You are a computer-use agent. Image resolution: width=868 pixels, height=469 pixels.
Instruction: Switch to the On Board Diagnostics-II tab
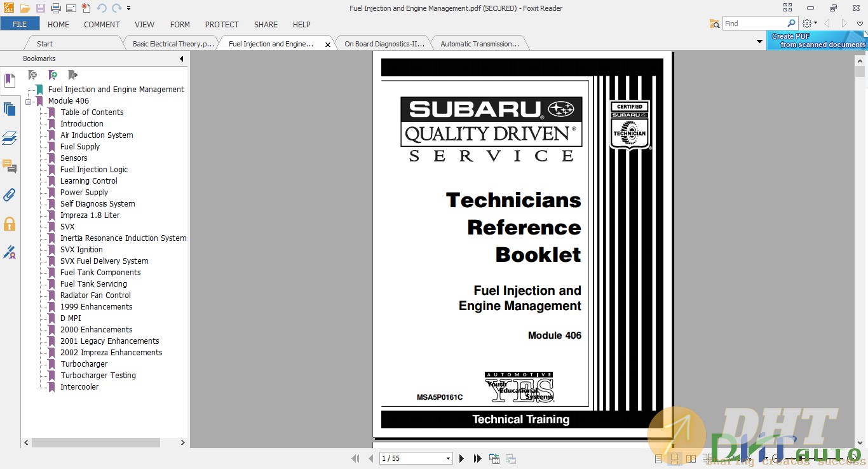pos(384,44)
